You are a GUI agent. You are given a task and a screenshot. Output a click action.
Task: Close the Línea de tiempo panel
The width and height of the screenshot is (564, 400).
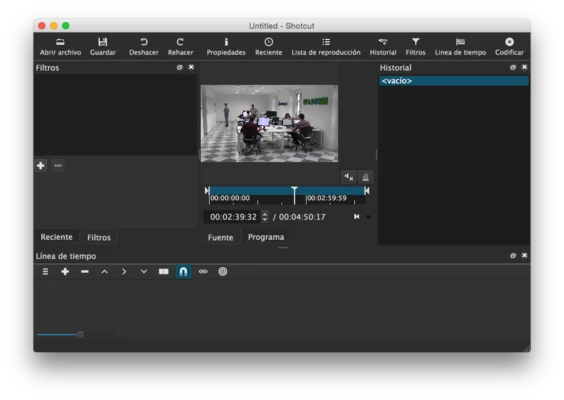click(524, 256)
